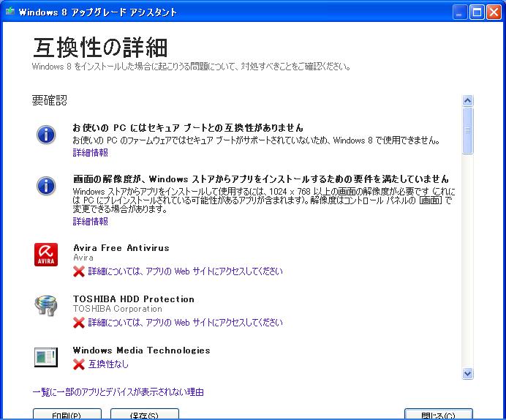This screenshot has height=420, width=506.
Task: Click the scrollbar up arrow
Action: pos(467,101)
